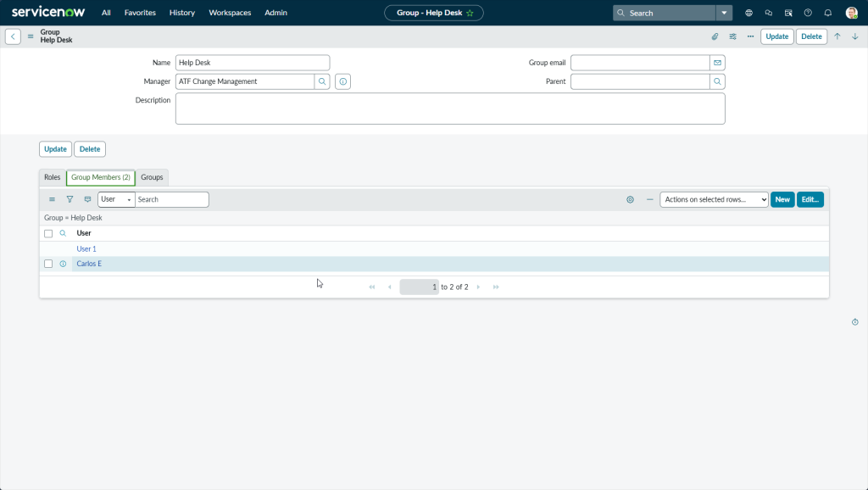
Task: Open the Parent field lookup icon
Action: tap(717, 81)
